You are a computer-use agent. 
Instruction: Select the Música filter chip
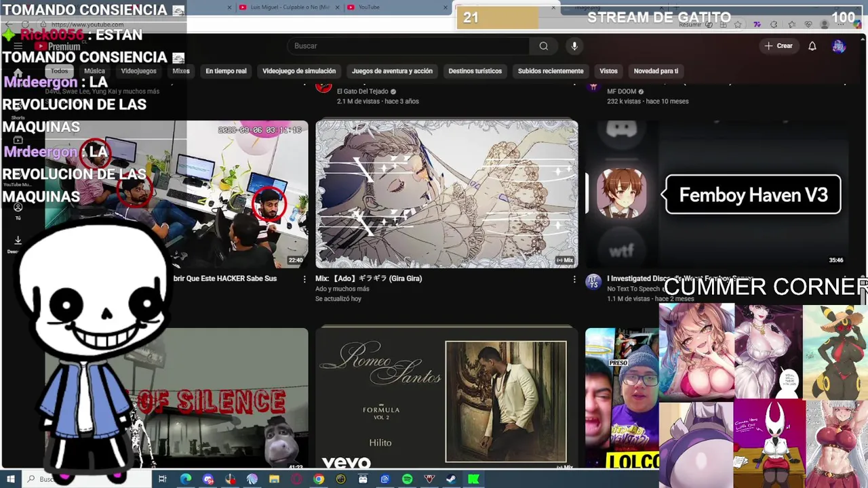tap(94, 71)
